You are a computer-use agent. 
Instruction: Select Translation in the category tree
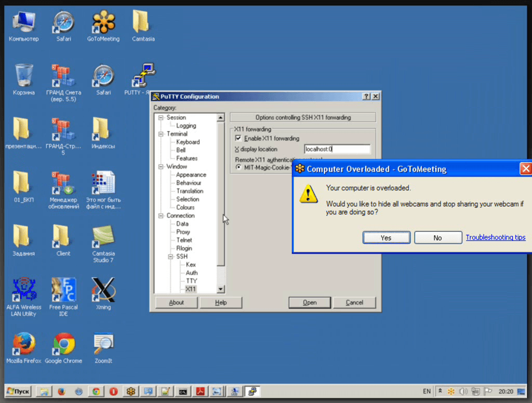pyautogui.click(x=190, y=191)
